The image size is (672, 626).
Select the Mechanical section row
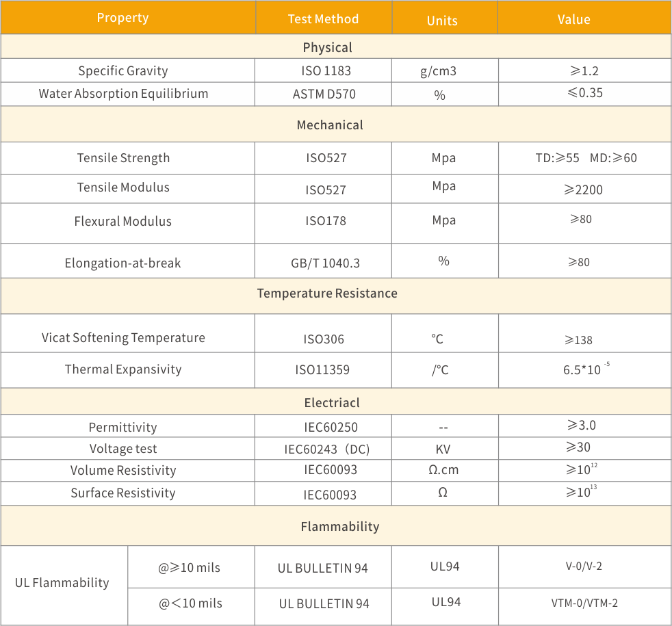(330, 125)
